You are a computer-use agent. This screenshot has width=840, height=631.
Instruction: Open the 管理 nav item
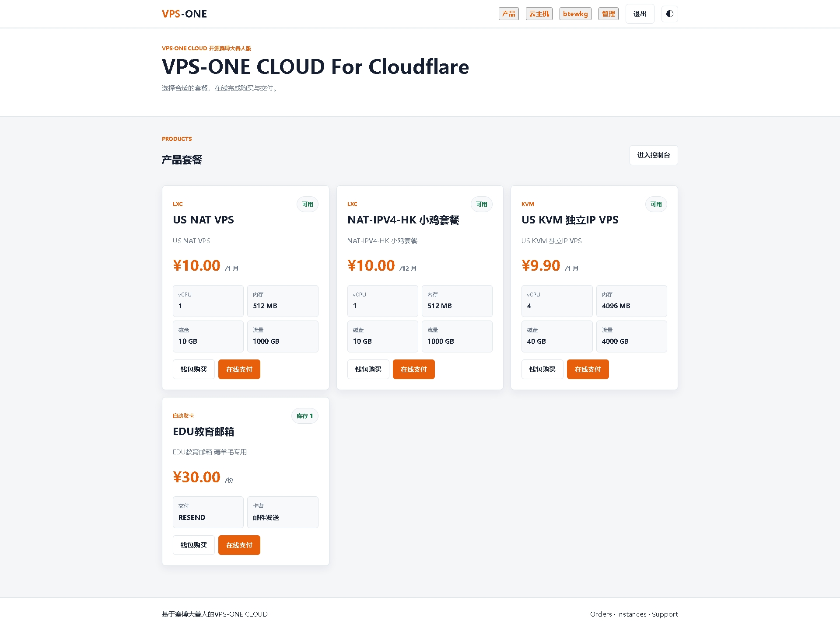click(x=608, y=14)
